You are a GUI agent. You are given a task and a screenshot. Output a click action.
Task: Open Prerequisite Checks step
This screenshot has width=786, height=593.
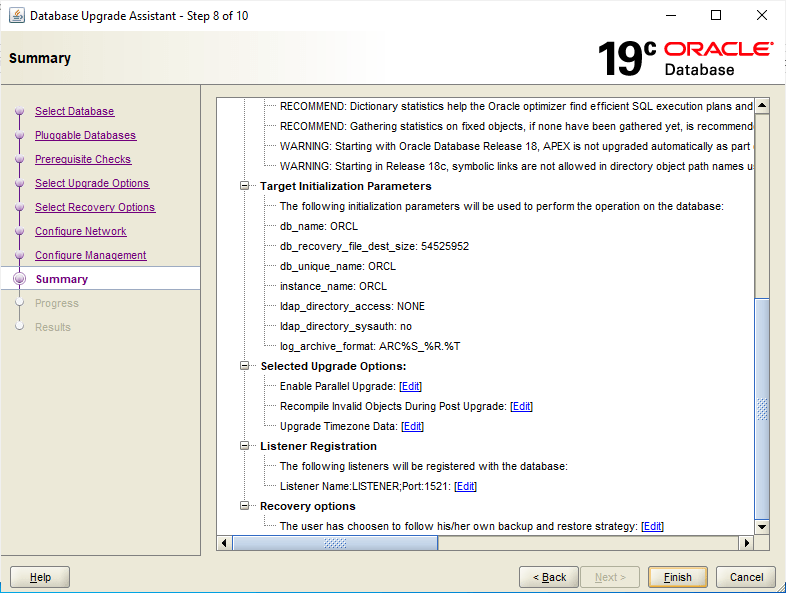click(83, 159)
